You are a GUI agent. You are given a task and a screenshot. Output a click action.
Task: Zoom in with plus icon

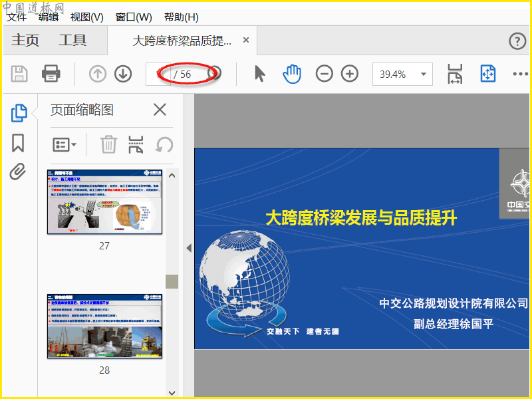tap(350, 74)
